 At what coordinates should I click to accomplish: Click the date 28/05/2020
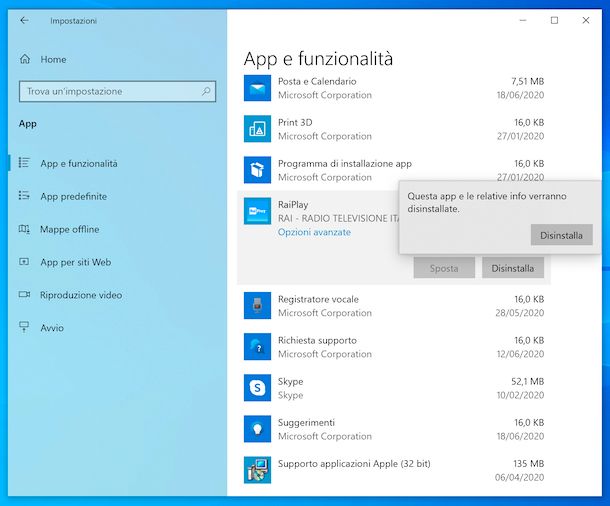pos(520,313)
